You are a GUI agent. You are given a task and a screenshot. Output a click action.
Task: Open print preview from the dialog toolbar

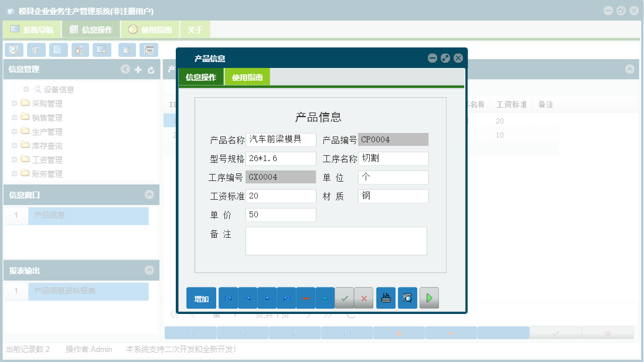click(x=407, y=298)
